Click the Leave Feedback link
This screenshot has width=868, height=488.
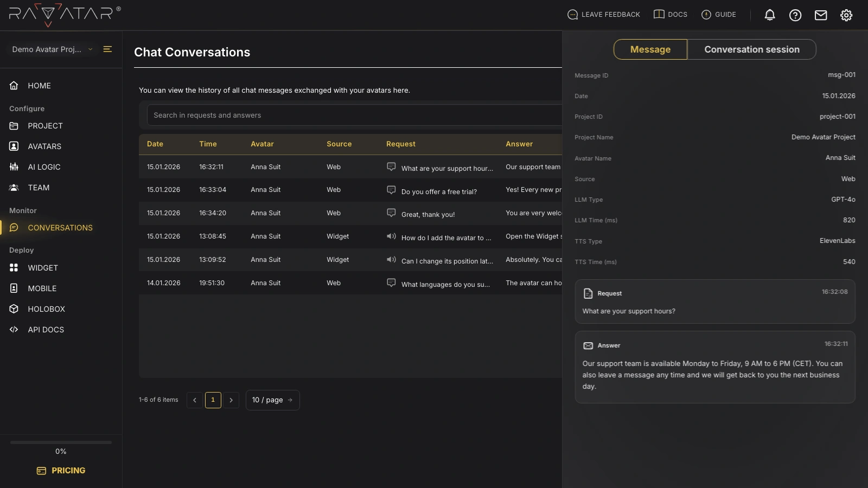(604, 15)
